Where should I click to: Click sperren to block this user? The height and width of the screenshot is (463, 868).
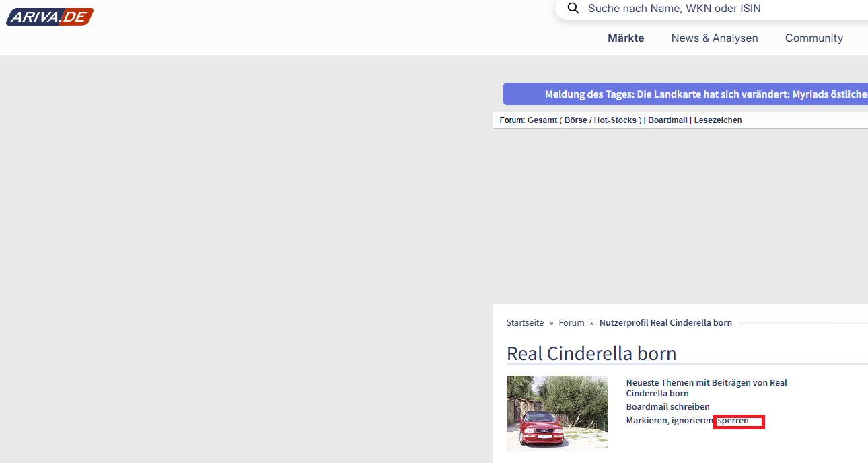coord(733,421)
